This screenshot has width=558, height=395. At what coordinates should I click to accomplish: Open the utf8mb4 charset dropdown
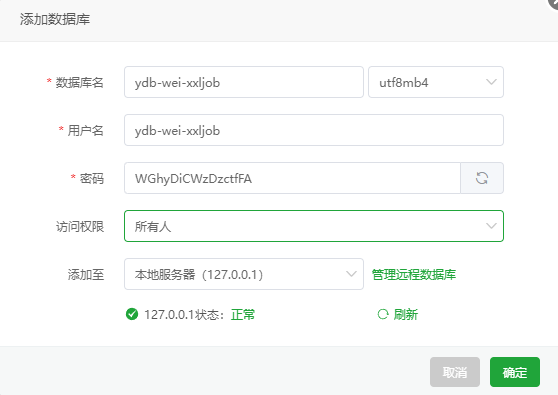coord(436,82)
